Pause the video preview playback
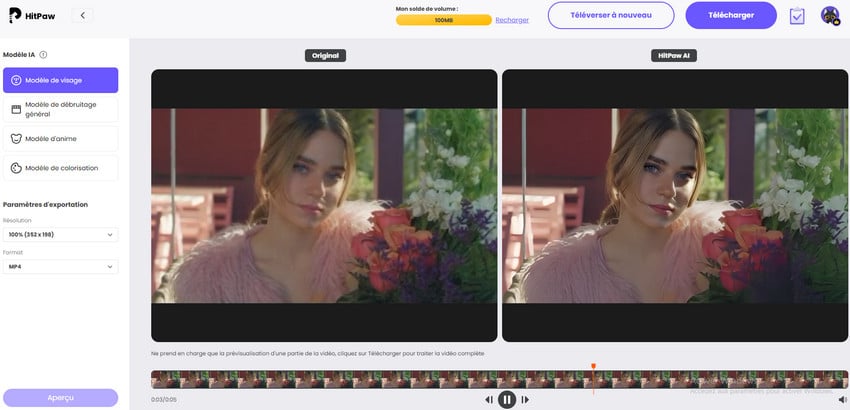Screen dimensions: 850x410 click(507, 399)
